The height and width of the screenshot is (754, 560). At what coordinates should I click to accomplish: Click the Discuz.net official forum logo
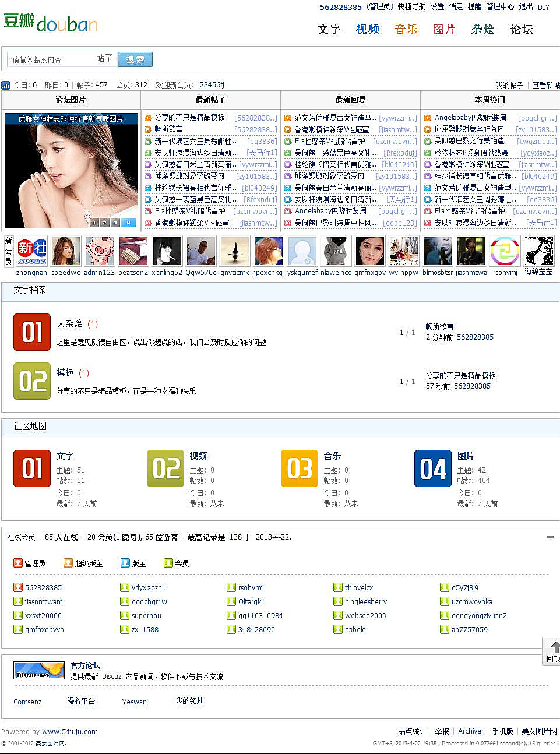point(39,670)
